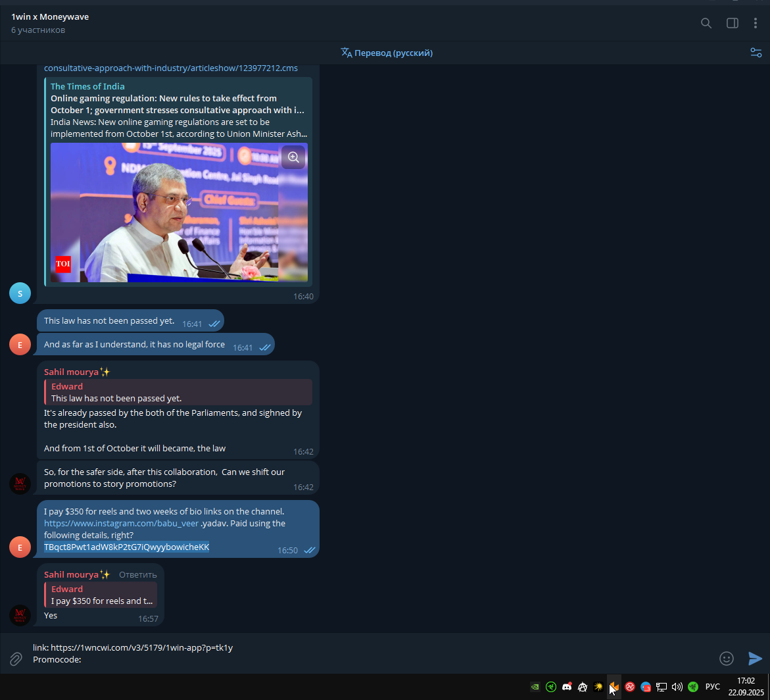
Task: Open Telegram tray icon with unread badge
Action: (x=645, y=687)
